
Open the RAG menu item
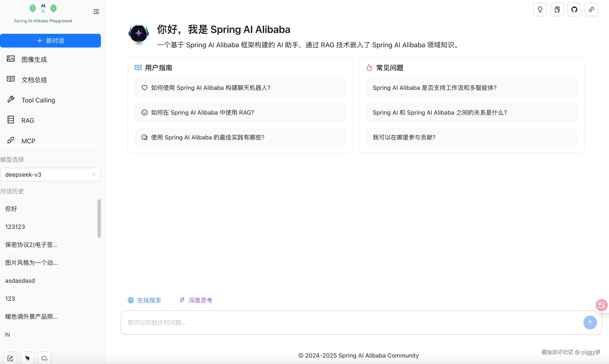[50, 120]
